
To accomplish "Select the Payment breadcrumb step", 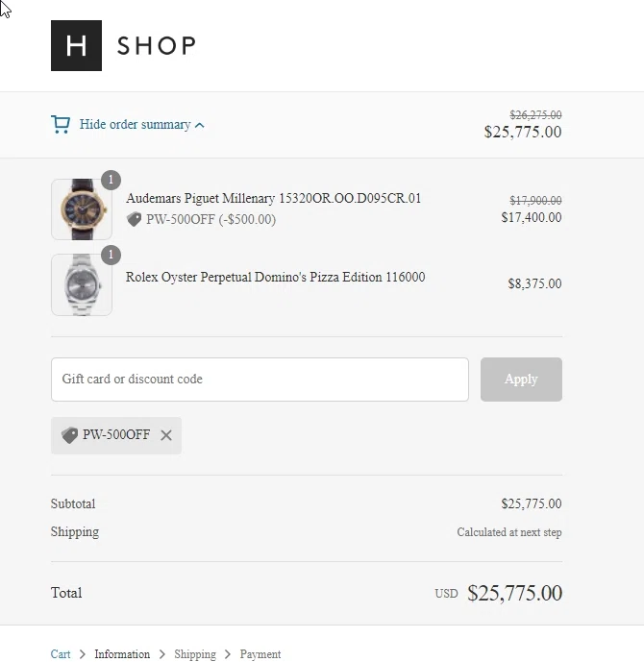I will tap(260, 654).
